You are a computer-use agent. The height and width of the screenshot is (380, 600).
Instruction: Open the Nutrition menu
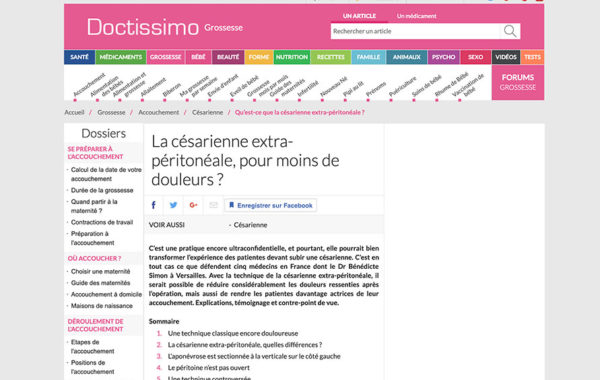pos(292,57)
